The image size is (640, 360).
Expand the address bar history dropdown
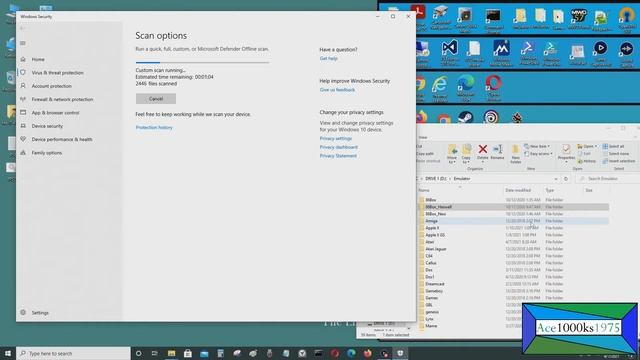point(556,179)
